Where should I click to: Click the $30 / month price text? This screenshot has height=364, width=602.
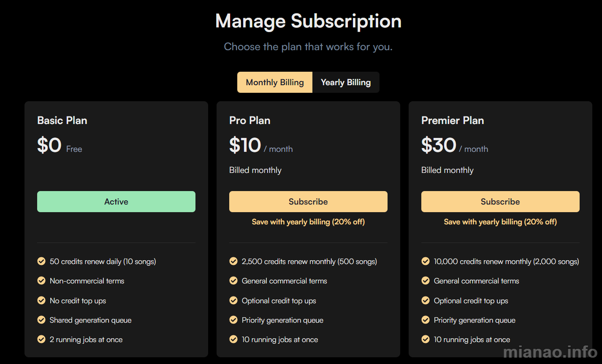[455, 146]
